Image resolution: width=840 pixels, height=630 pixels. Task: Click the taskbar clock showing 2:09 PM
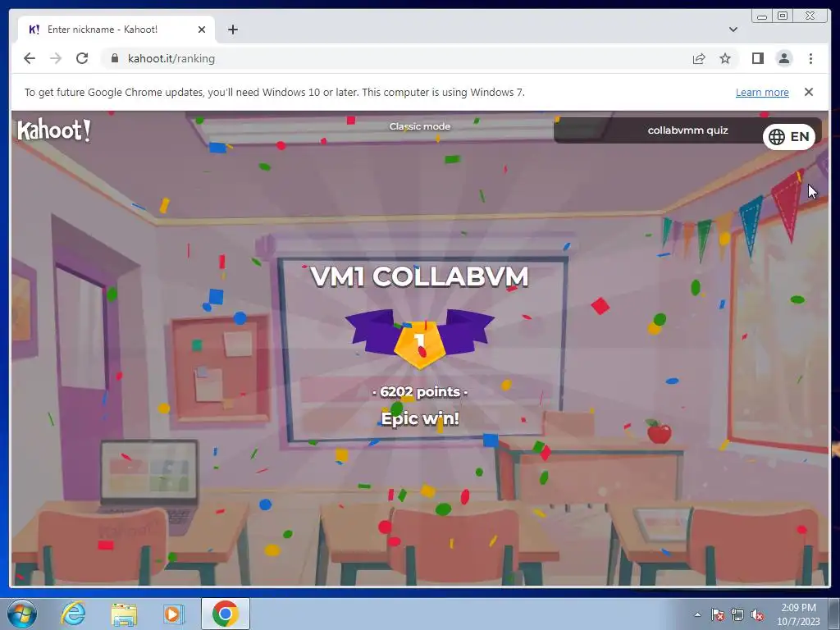(x=798, y=614)
